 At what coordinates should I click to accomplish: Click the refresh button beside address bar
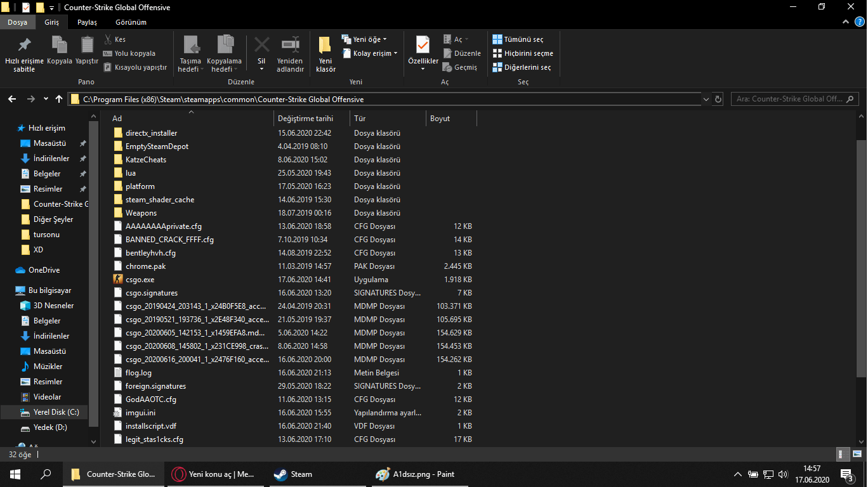[x=718, y=100]
